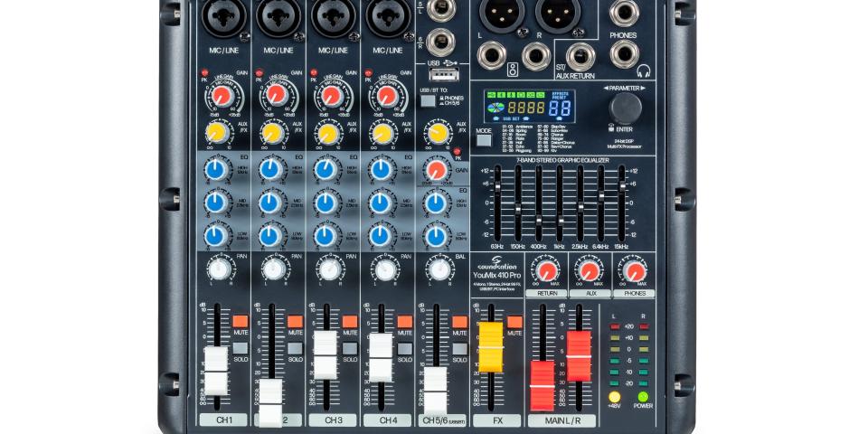The width and height of the screenshot is (868, 434).
Task: Move the 1kHz graphic EQ slider
Action: click(x=559, y=221)
